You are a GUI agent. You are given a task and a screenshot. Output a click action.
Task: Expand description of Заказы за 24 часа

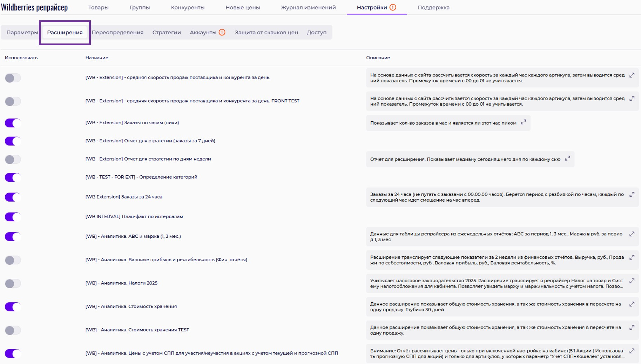pos(632,195)
